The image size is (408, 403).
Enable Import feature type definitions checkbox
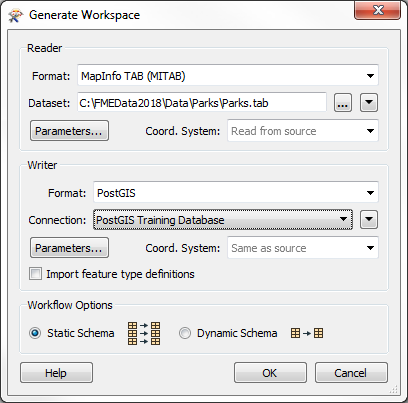click(36, 274)
